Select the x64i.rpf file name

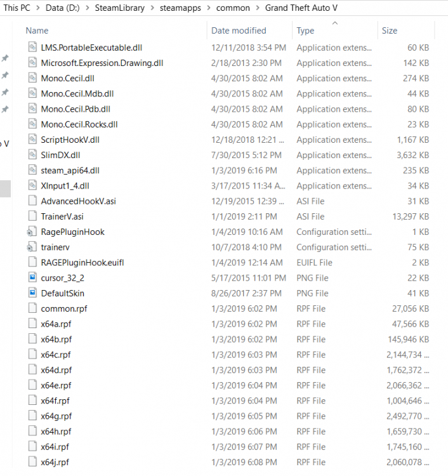(55, 447)
